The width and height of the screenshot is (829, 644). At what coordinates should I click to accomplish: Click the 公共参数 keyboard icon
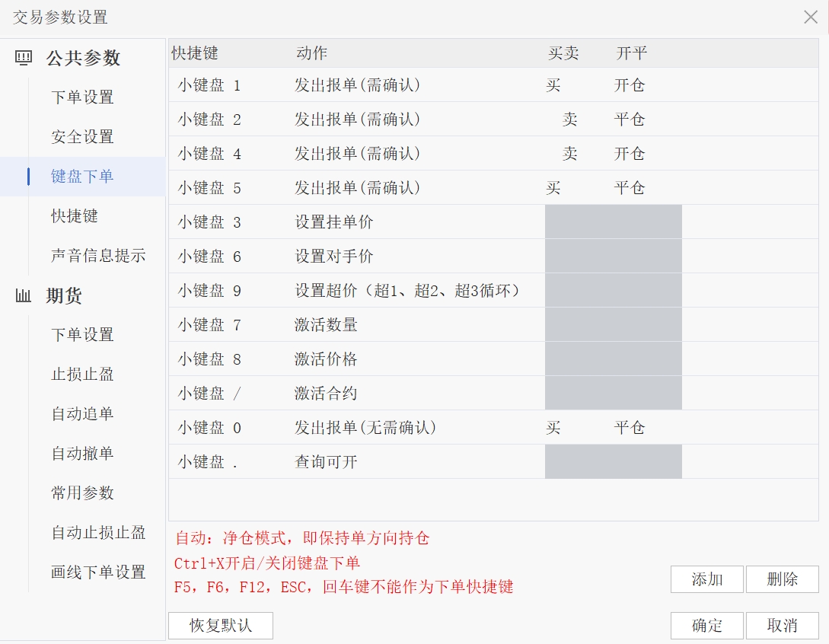coord(24,58)
